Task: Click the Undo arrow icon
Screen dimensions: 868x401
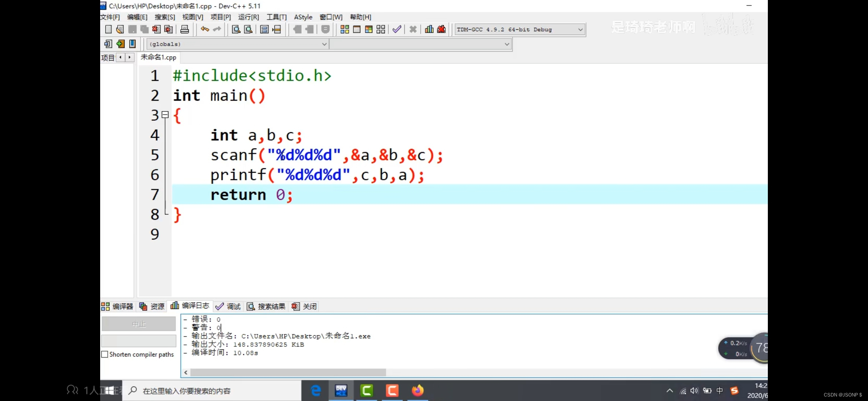Action: click(205, 29)
